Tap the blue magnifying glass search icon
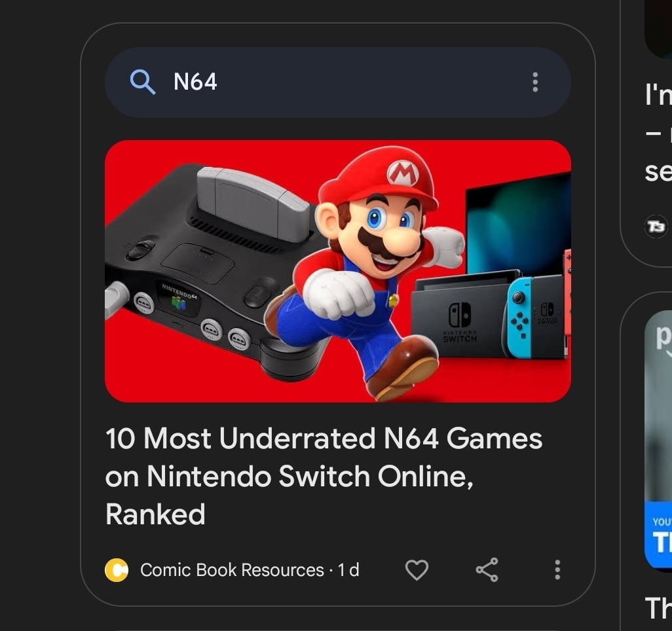 coord(142,82)
